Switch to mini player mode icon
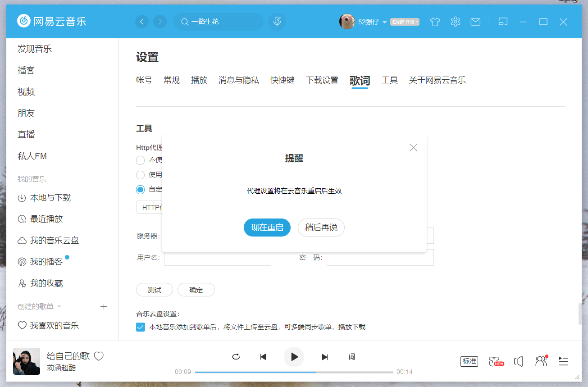Screen dimensions: 588x387 (x=503, y=22)
